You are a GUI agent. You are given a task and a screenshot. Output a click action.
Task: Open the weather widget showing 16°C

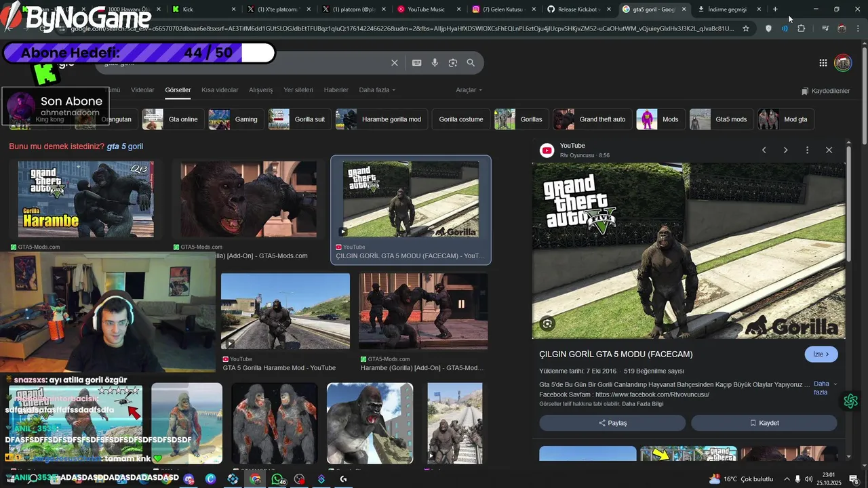(x=741, y=479)
